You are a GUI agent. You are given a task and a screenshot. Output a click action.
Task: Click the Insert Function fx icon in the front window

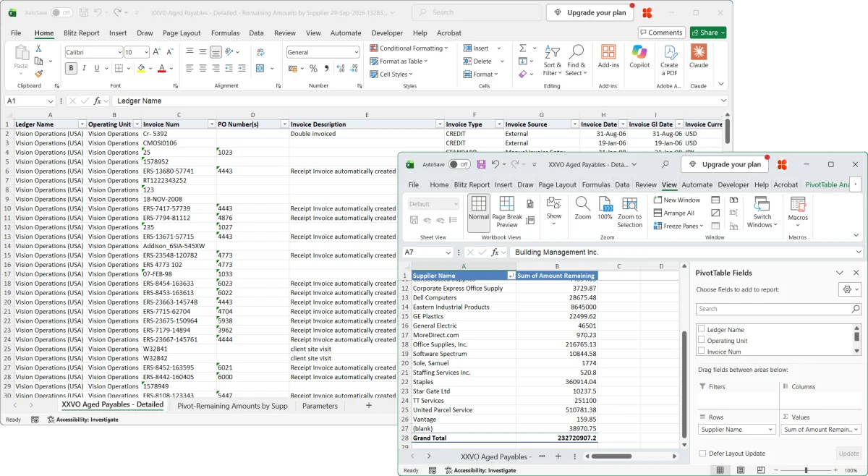point(495,252)
